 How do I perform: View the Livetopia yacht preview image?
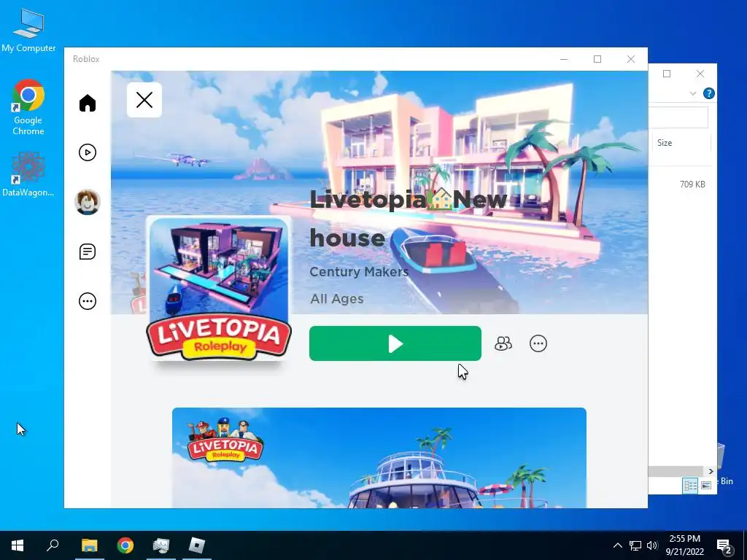[x=379, y=458]
